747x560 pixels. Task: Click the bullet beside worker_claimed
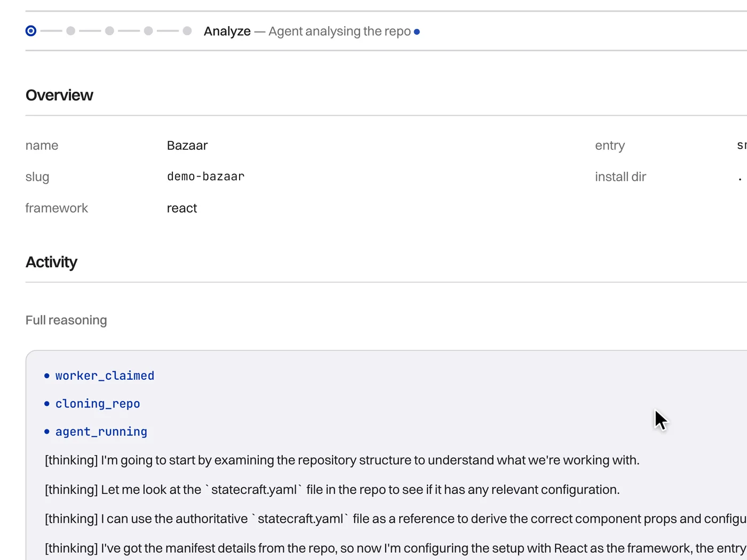pos(47,376)
